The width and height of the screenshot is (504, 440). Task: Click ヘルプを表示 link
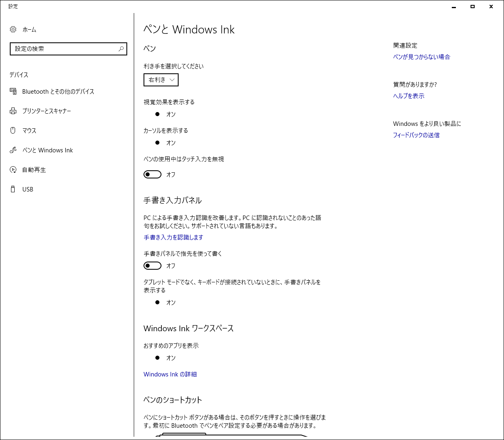(409, 96)
